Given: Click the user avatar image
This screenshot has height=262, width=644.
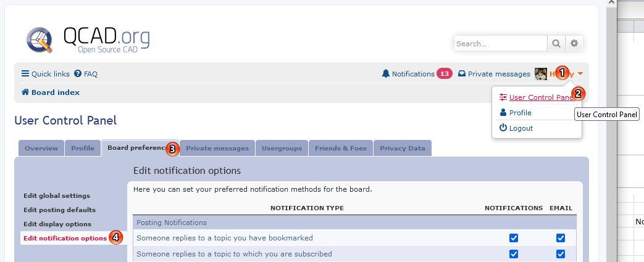Looking at the screenshot, I should coord(541,74).
